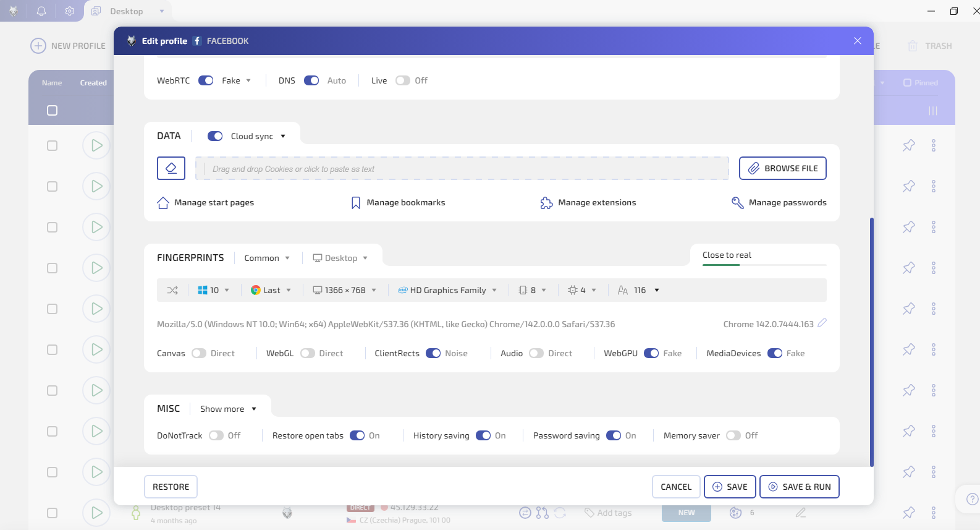
Task: Sort by the Name column header
Action: [x=52, y=83]
